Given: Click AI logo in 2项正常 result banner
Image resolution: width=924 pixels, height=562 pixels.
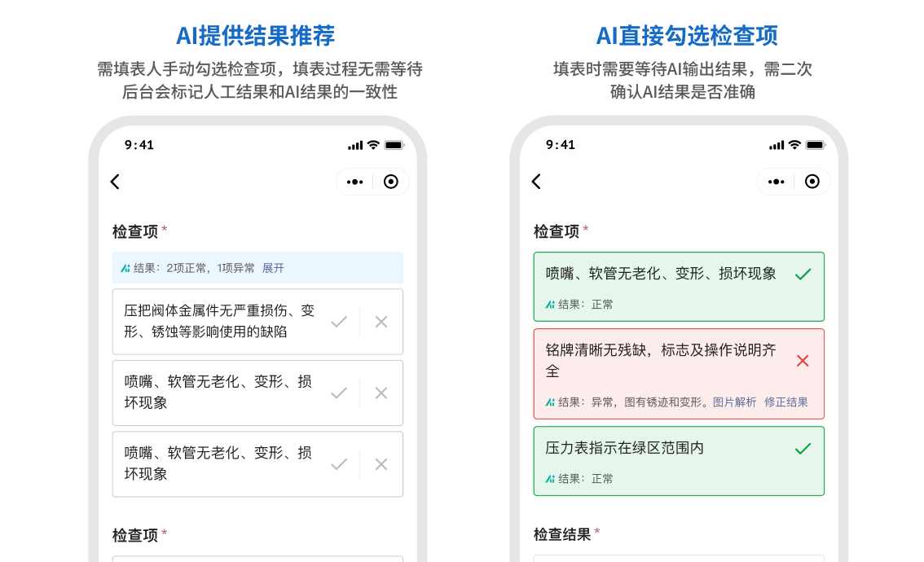Looking at the screenshot, I should (x=125, y=268).
